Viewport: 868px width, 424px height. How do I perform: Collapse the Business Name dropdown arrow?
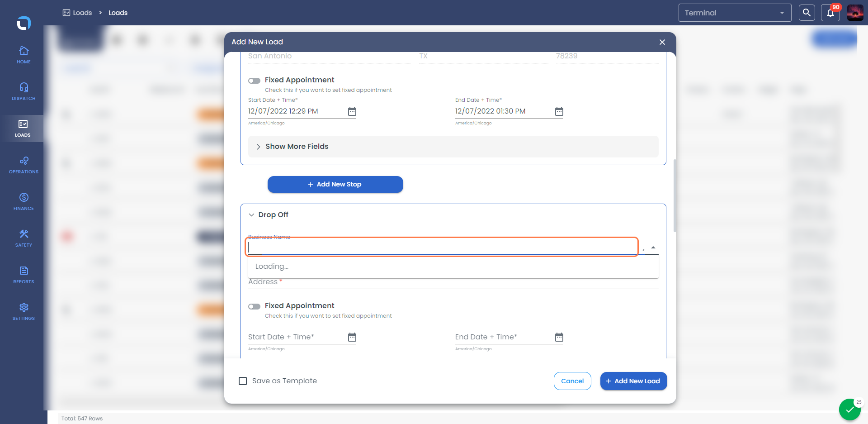tap(653, 248)
